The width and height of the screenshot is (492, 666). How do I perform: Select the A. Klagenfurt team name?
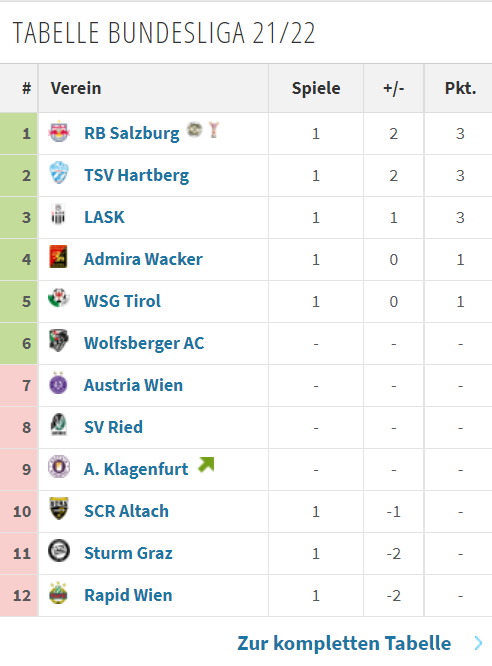pyautogui.click(x=136, y=469)
